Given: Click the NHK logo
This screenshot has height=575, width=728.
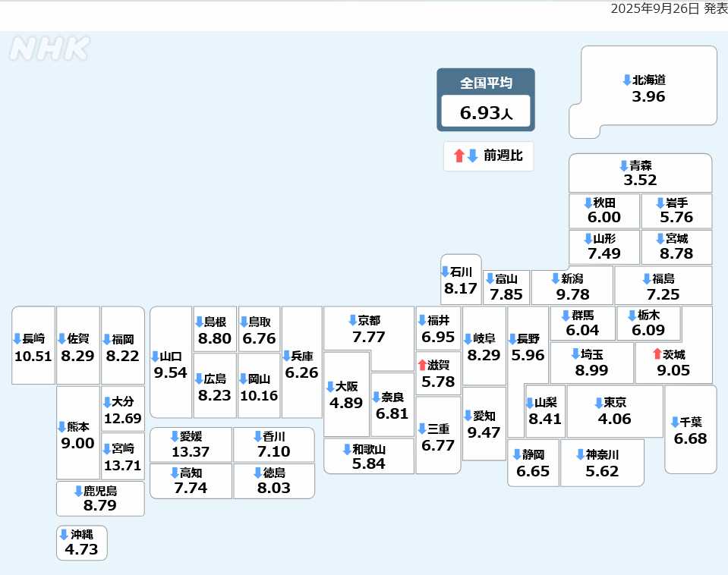Looking at the screenshot, I should [x=49, y=49].
